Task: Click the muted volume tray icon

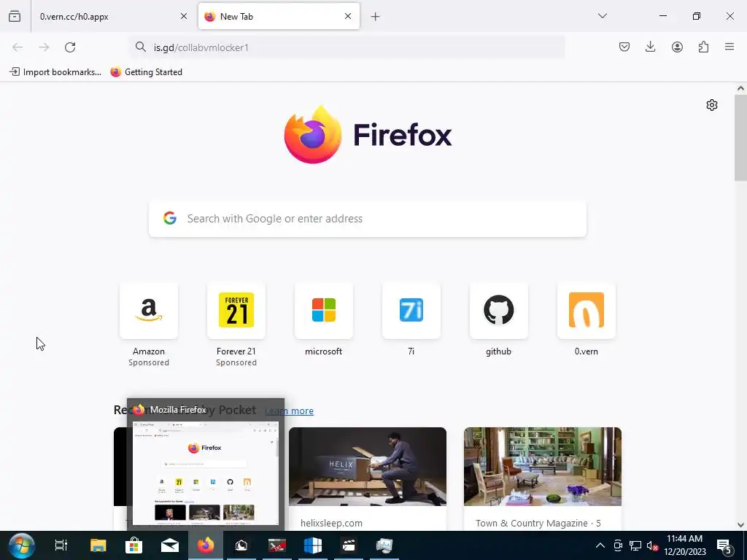Action: 653,545
